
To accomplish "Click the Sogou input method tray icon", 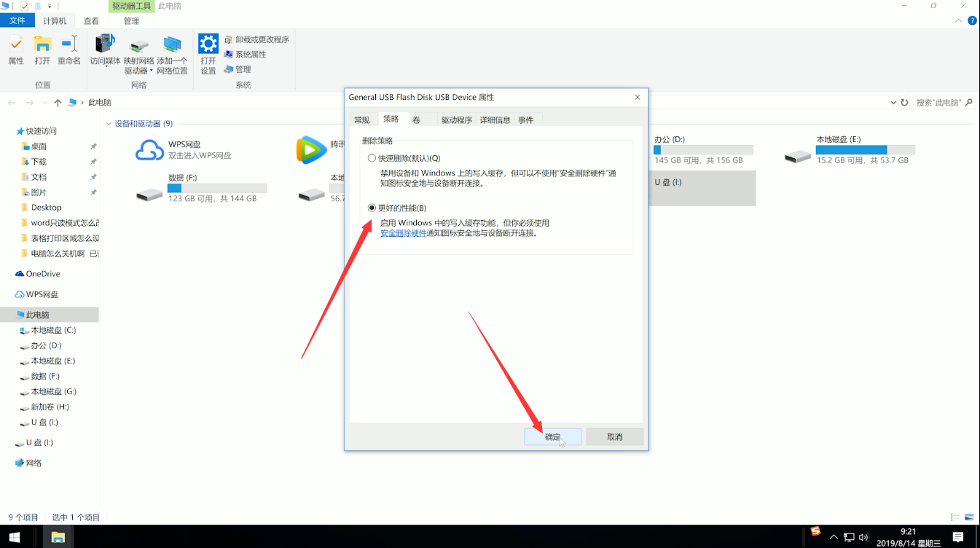I will point(815,531).
